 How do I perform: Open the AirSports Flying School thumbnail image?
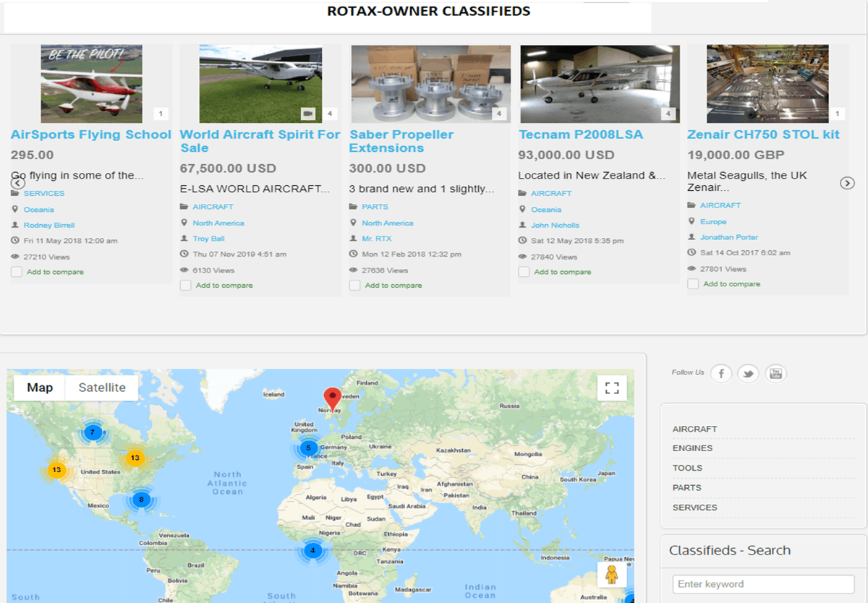pos(91,84)
